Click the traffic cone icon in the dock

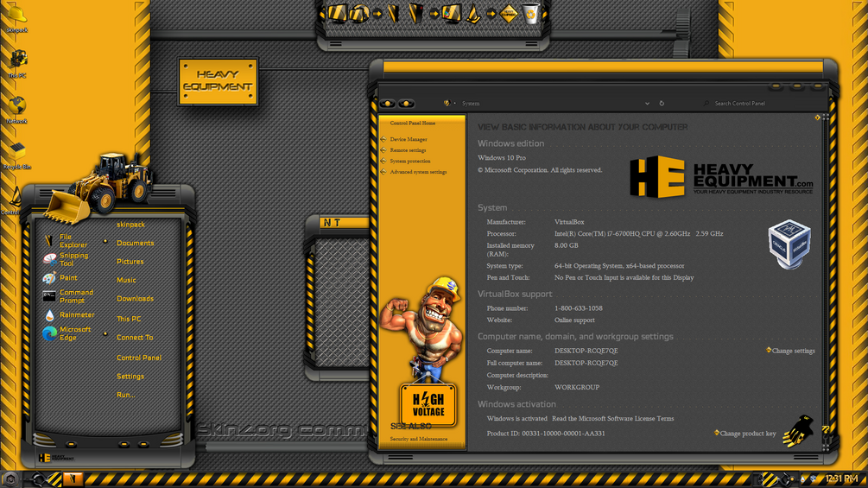pos(472,15)
